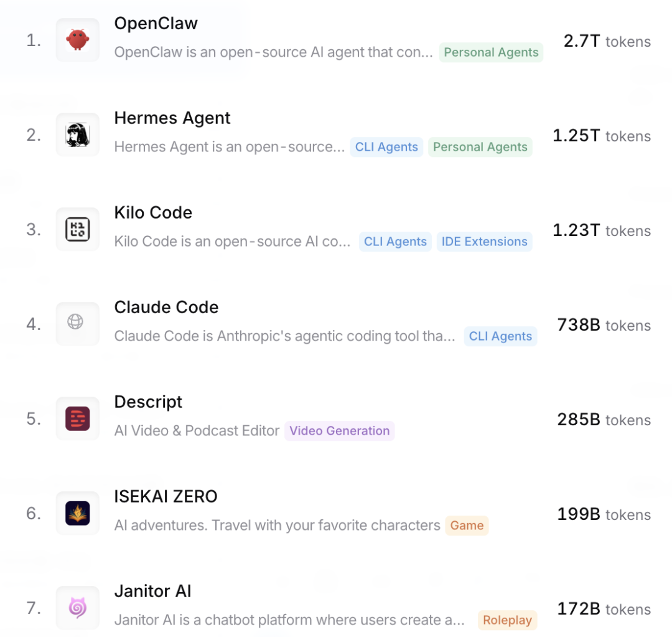Filter by the Roleplay tag
Viewport: 672px width, 637px height.
508,620
